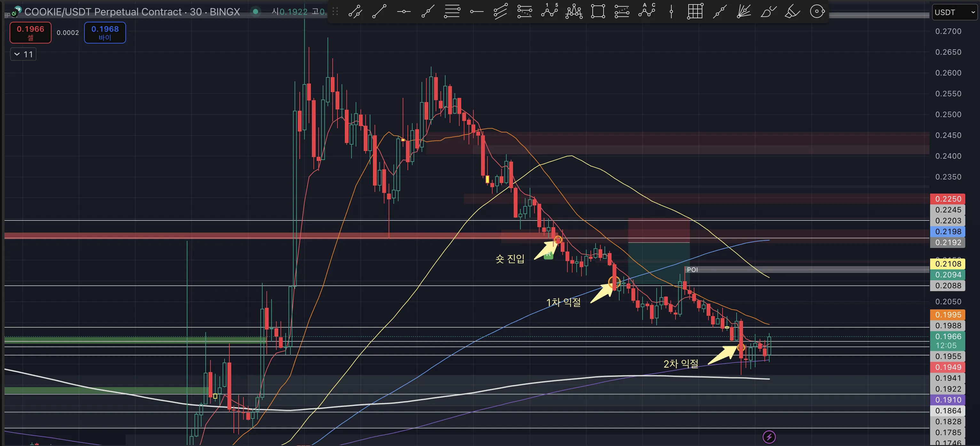Screen dimensions: 980x446
Task: Click the 0.1955 price axis label
Action: [948, 356]
